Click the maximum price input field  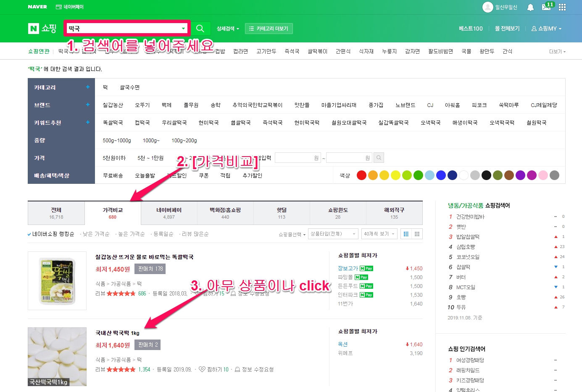pos(349,158)
